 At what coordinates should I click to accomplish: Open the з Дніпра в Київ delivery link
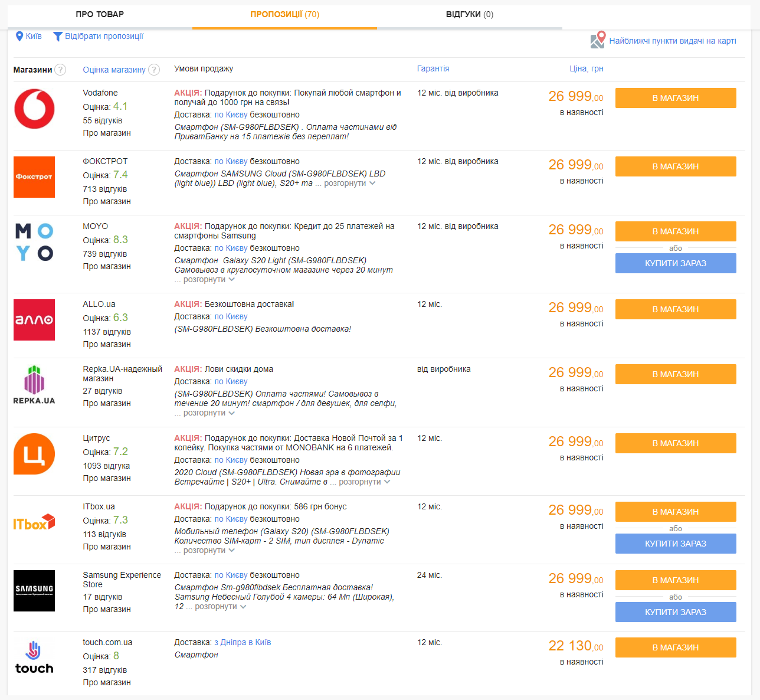tap(243, 642)
